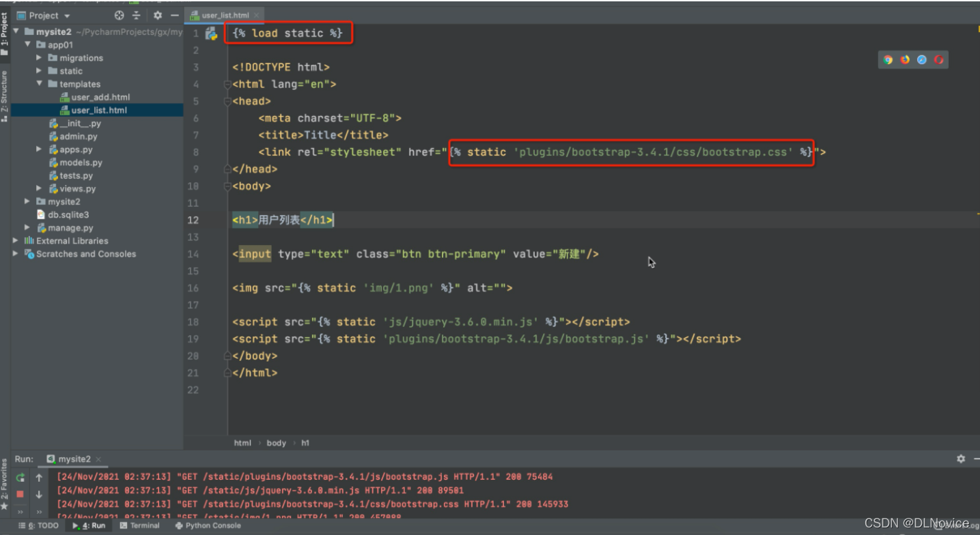Screen dimensions: 980x535
Task: Click the jquery-3.6.0.min.js GET log line
Action: pyautogui.click(x=260, y=491)
